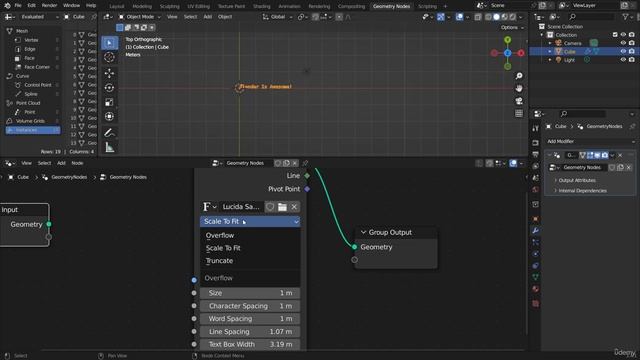This screenshot has height=360, width=640.
Task: Open viewport View menu
Action: click(x=172, y=17)
